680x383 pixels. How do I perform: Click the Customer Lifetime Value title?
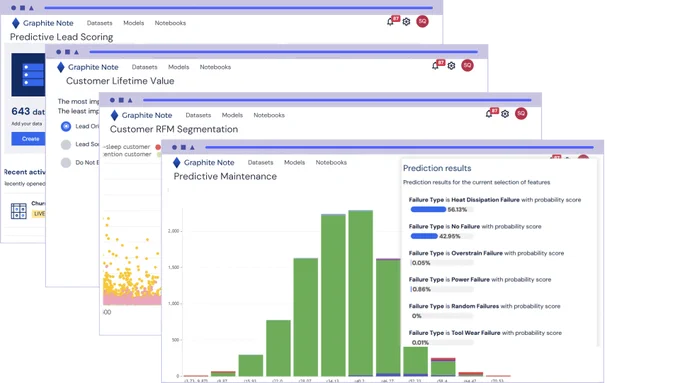click(120, 81)
